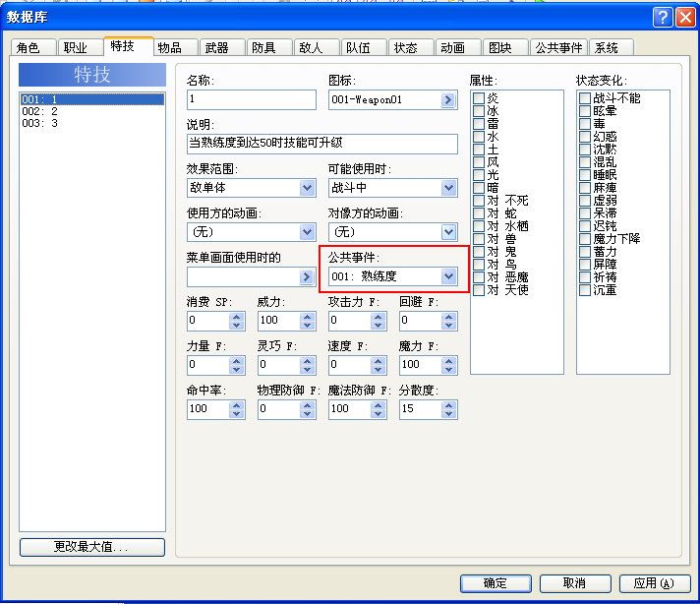Open the 状态 tab
The width and height of the screenshot is (700, 604).
pos(411,47)
